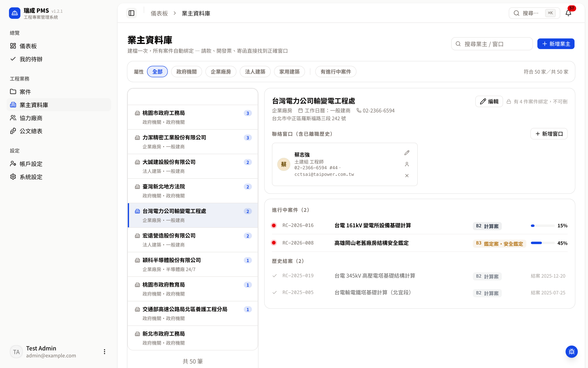Click 新增窗口 button

[549, 134]
